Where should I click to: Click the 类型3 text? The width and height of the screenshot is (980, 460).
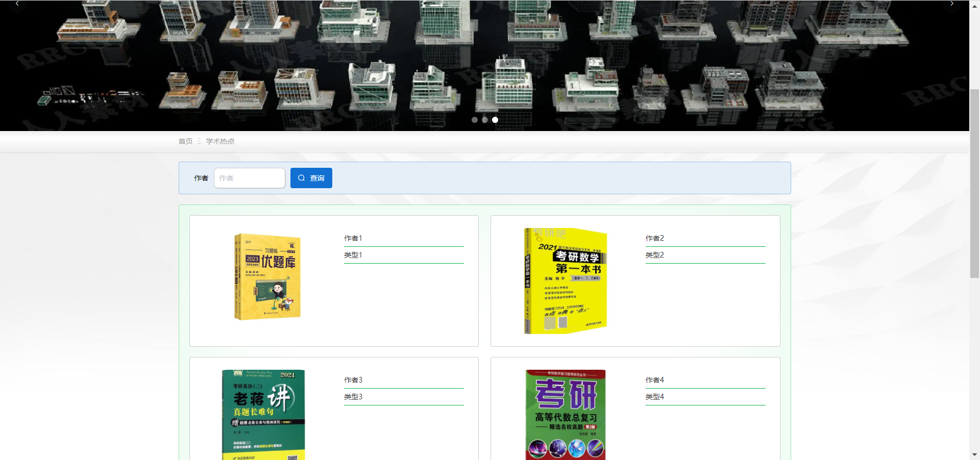(x=353, y=397)
